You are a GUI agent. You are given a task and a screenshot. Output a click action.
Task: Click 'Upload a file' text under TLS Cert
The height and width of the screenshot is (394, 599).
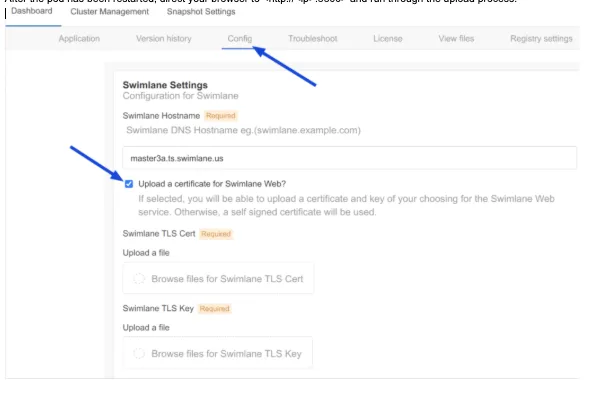click(x=146, y=253)
